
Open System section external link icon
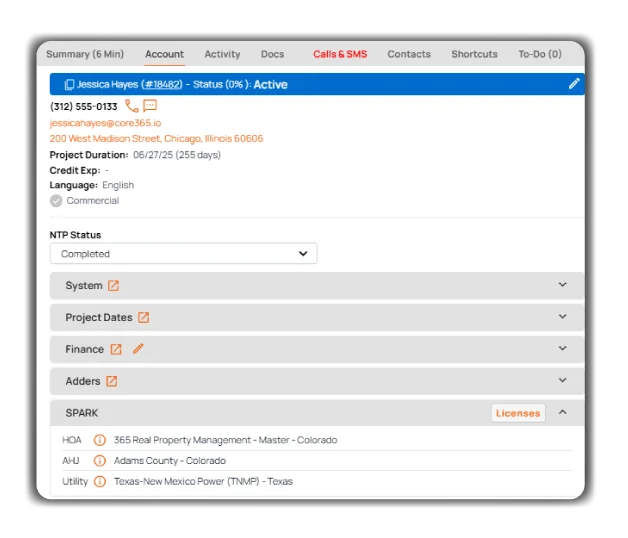click(114, 286)
